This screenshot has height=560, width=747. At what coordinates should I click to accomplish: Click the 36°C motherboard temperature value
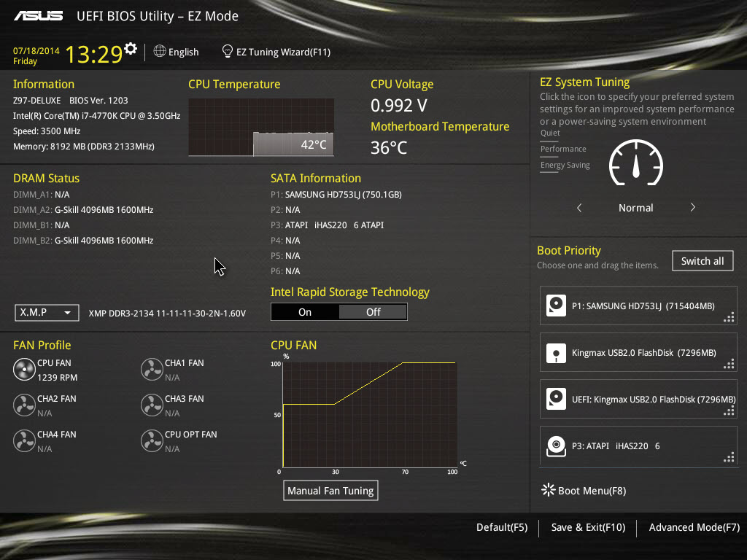tap(389, 148)
